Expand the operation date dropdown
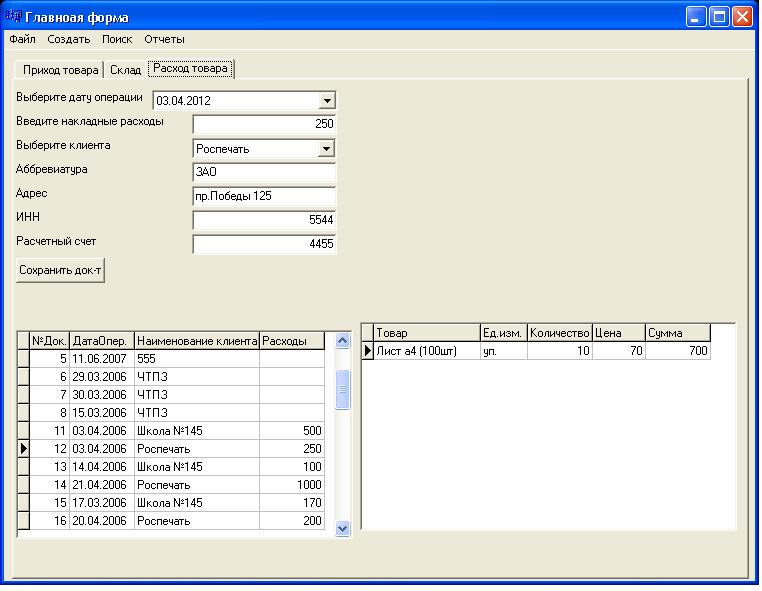Viewport: 762px width, 591px height. (x=326, y=101)
